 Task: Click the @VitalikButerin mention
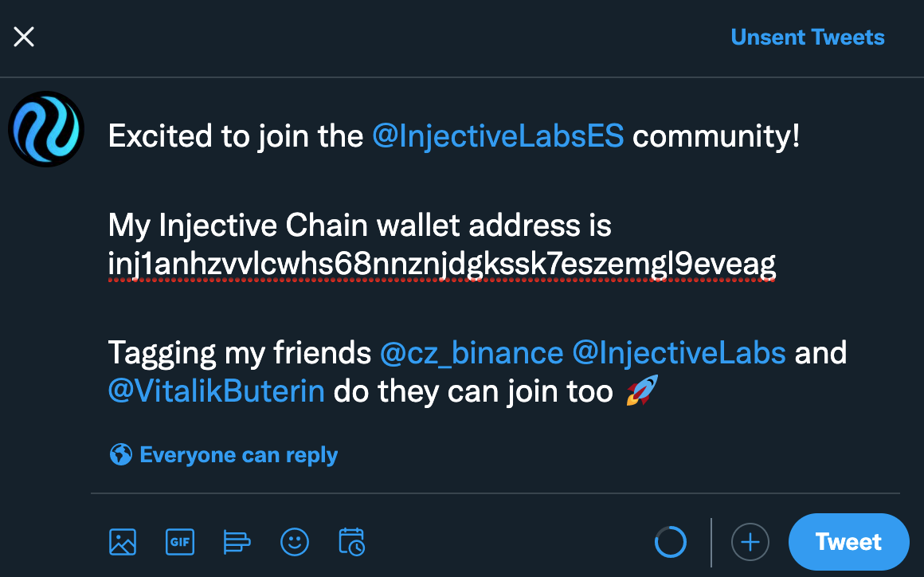pyautogui.click(x=216, y=391)
